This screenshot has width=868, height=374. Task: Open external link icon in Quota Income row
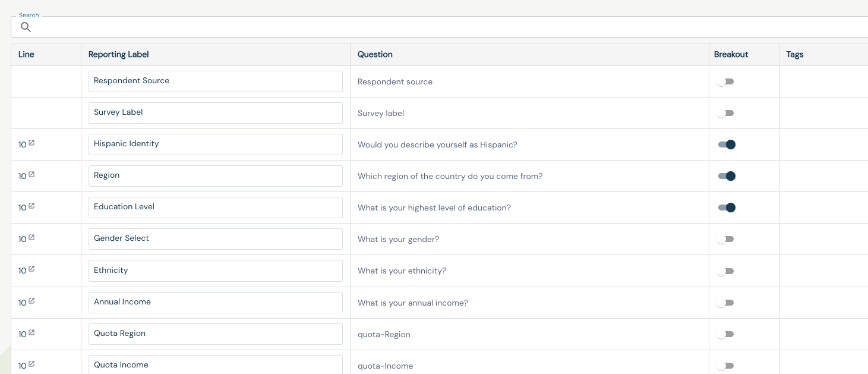pyautogui.click(x=31, y=364)
